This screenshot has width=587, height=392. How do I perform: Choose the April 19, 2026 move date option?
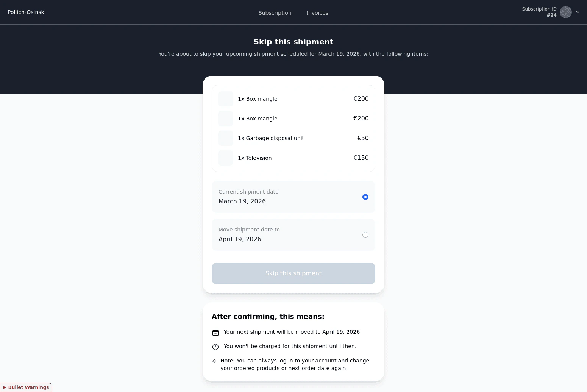coord(365,235)
